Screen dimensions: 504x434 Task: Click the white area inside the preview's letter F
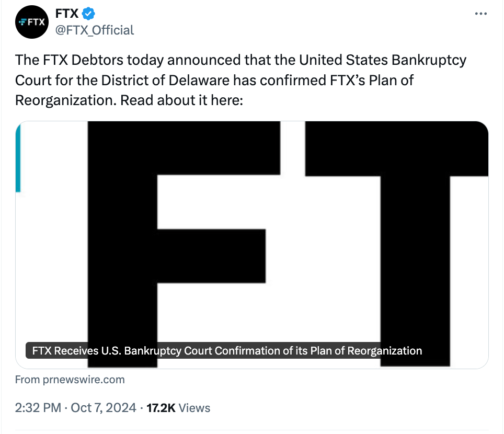pyautogui.click(x=219, y=202)
